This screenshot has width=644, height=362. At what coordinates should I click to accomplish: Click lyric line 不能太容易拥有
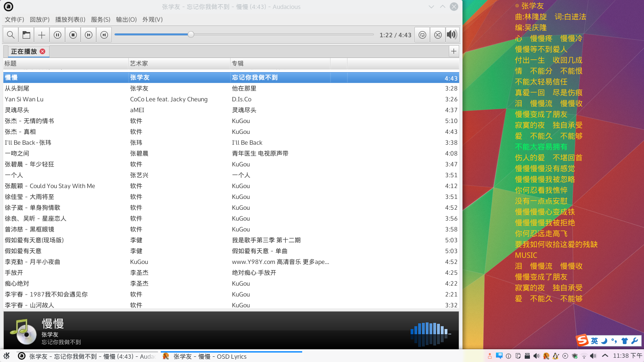click(x=541, y=147)
